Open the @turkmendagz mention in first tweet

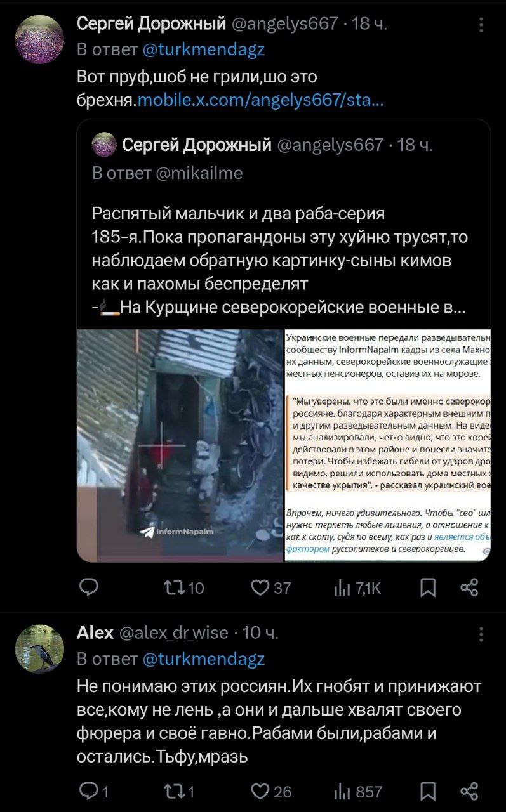(203, 49)
